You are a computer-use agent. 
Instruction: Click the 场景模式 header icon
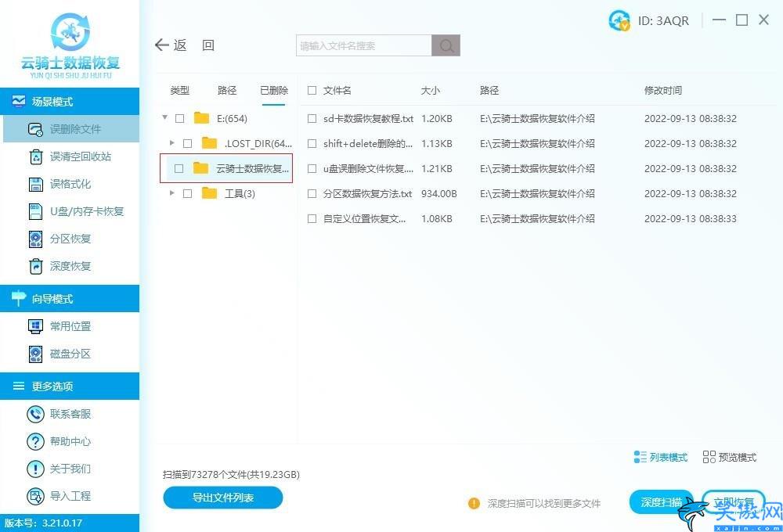19,101
